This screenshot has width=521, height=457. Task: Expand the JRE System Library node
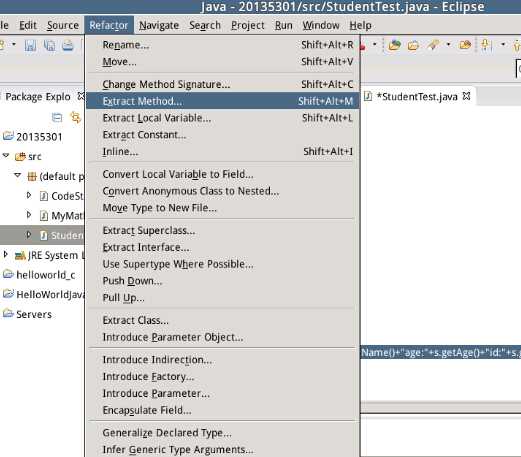(x=5, y=255)
